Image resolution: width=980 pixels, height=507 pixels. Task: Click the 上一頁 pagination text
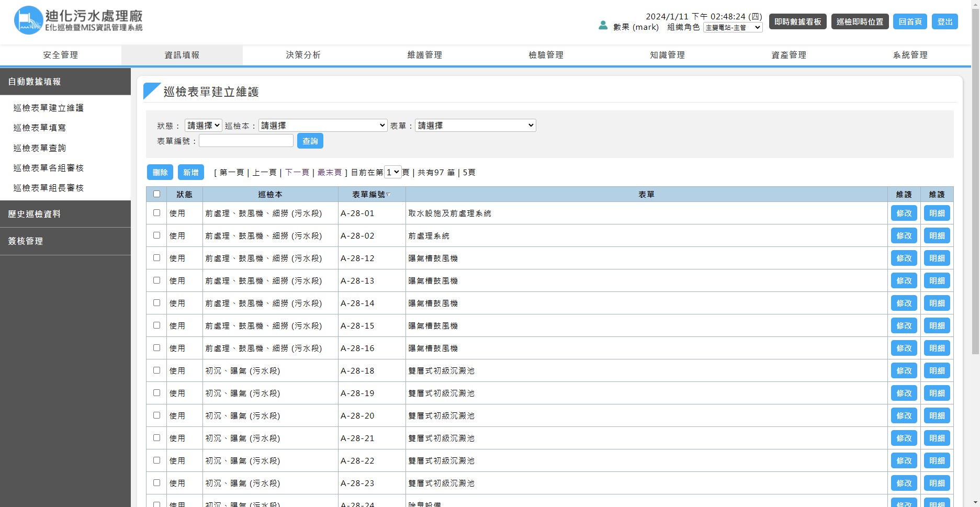[265, 172]
